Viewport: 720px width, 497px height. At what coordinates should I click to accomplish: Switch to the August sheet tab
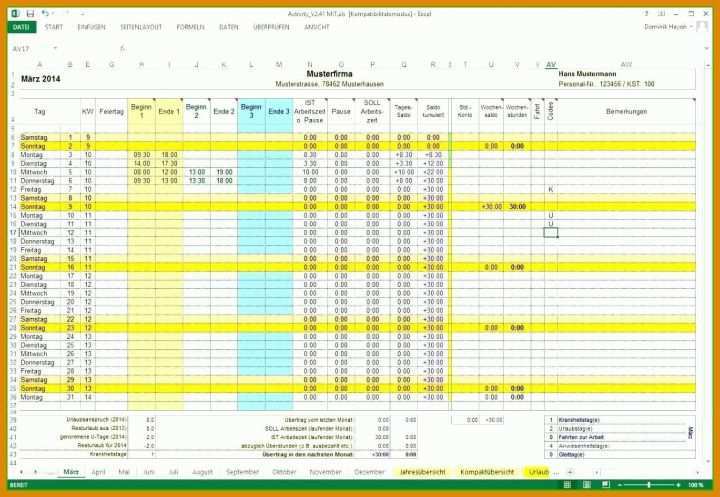tap(202, 472)
